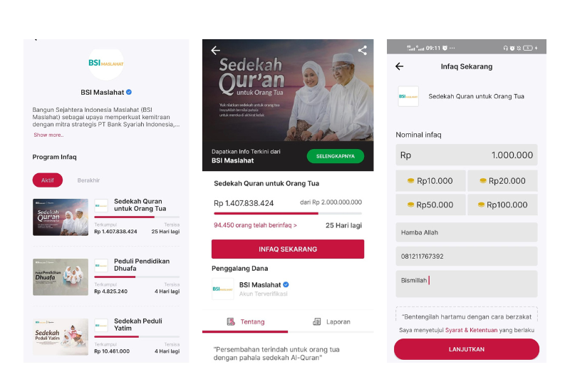Viewport: 570px width, 392px height.
Task: Tap the BSI Maslahat profile logo
Action: click(x=106, y=63)
